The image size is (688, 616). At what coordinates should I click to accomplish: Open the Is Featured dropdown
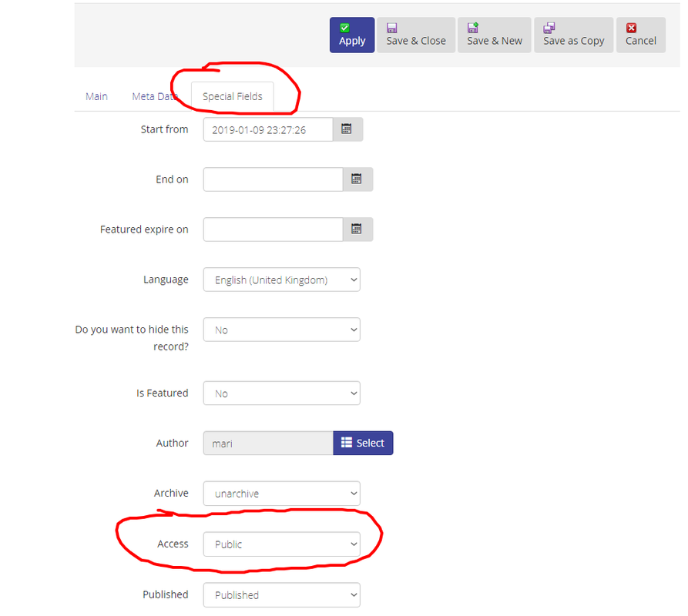coord(282,393)
